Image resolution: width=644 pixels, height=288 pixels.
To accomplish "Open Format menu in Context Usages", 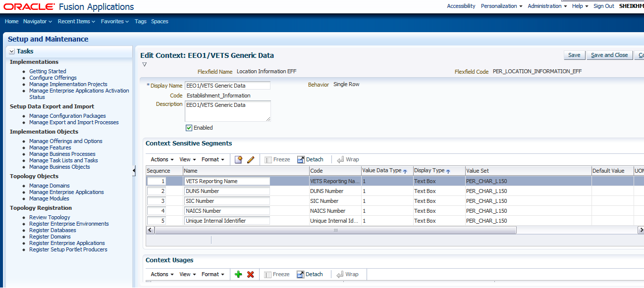I will [x=213, y=274].
